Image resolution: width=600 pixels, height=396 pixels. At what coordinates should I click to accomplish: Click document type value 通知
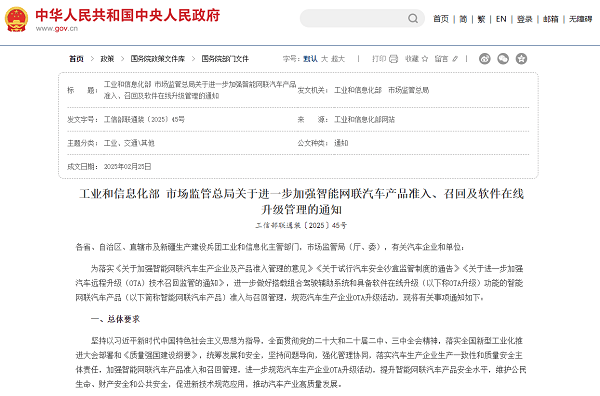click(341, 143)
